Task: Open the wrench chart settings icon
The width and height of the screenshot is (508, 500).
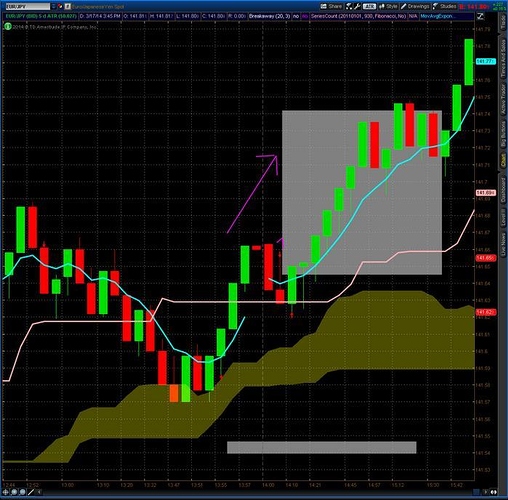Action: (x=357, y=6)
